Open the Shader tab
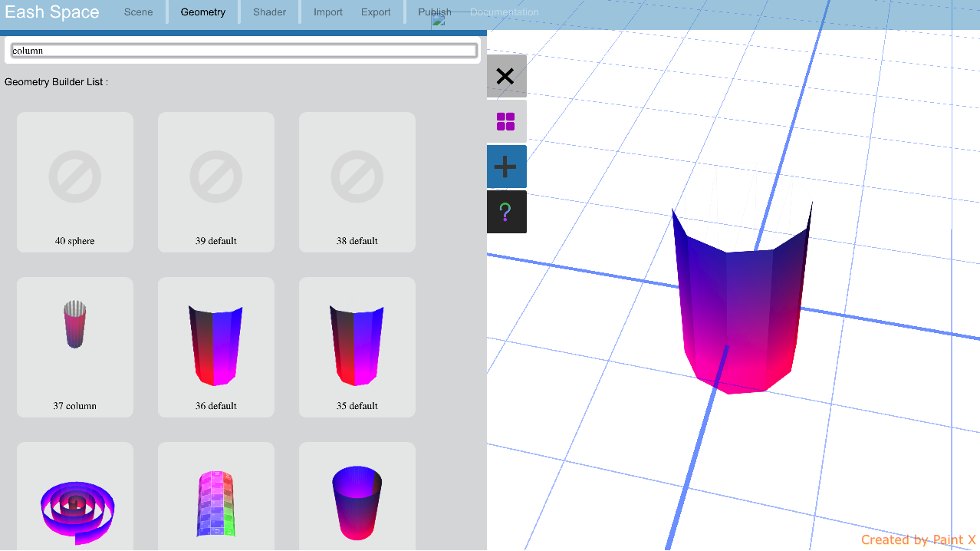 (270, 12)
